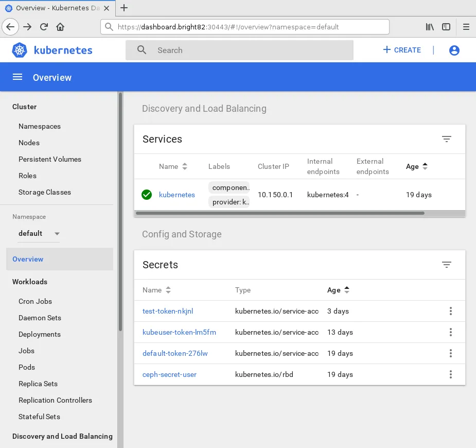Open Stateful Sets in the sidebar
Image resolution: width=476 pixels, height=448 pixels.
pyautogui.click(x=39, y=417)
